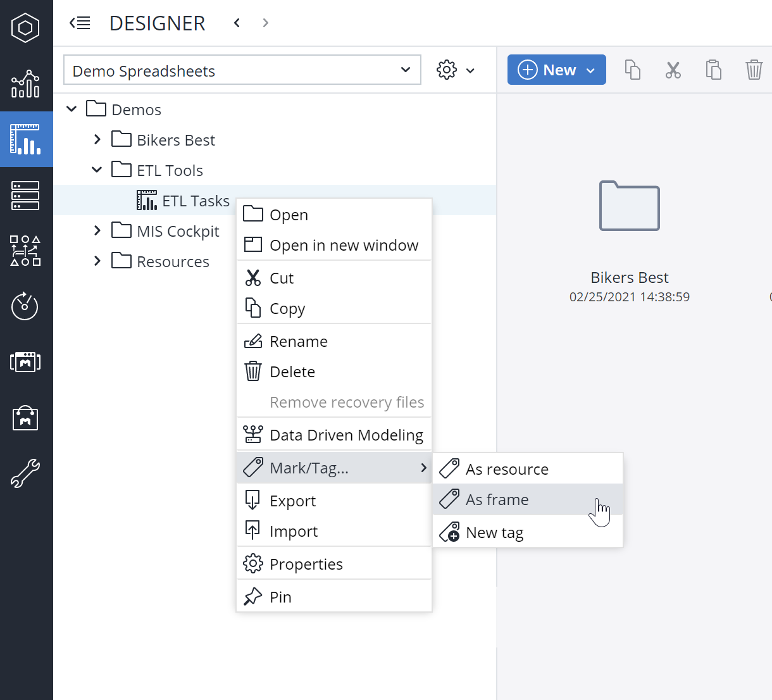Choose New tag in submenu
This screenshot has height=700, width=772.
528,532
